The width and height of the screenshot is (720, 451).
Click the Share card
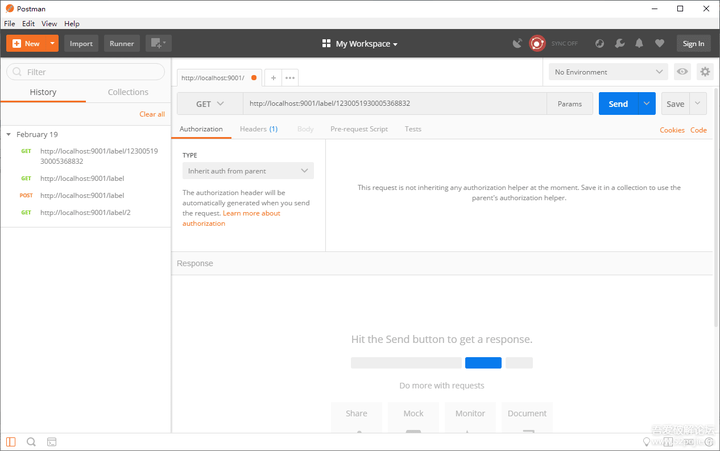[356, 417]
